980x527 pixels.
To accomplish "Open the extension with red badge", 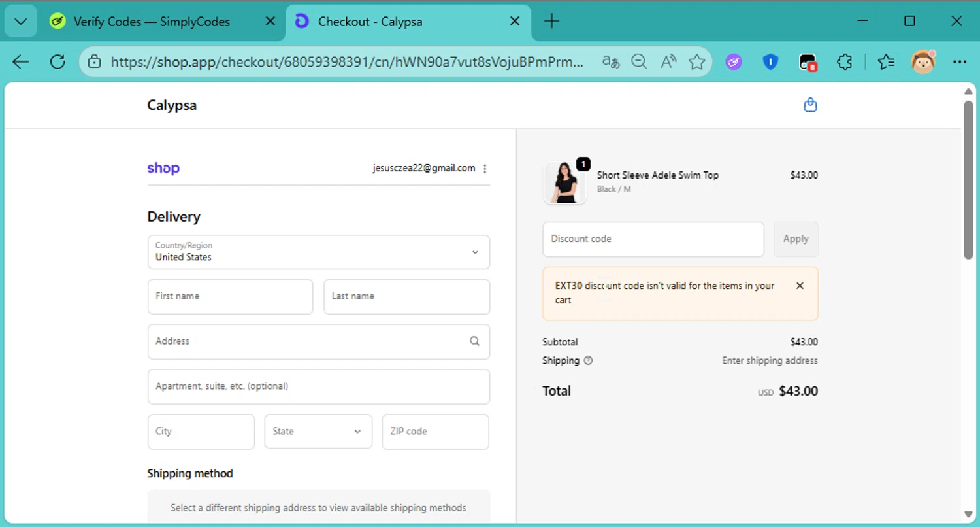I will point(808,62).
